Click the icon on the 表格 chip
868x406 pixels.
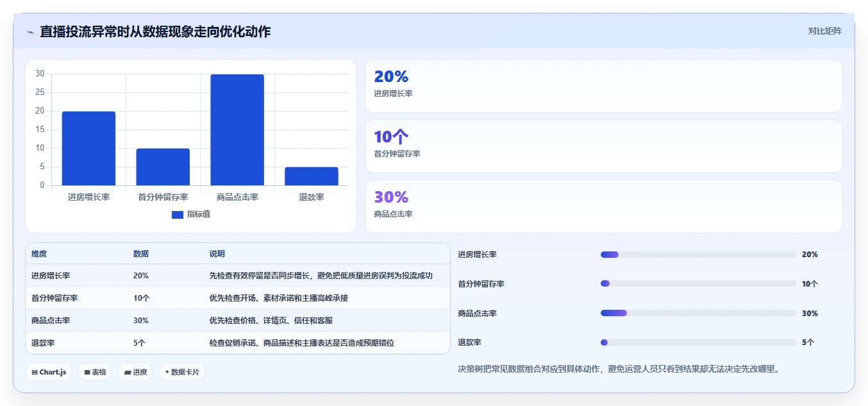(87, 372)
